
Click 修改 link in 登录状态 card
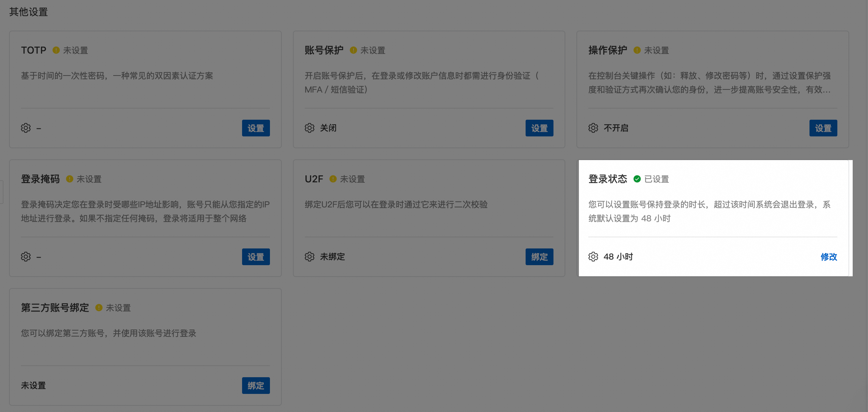(829, 257)
